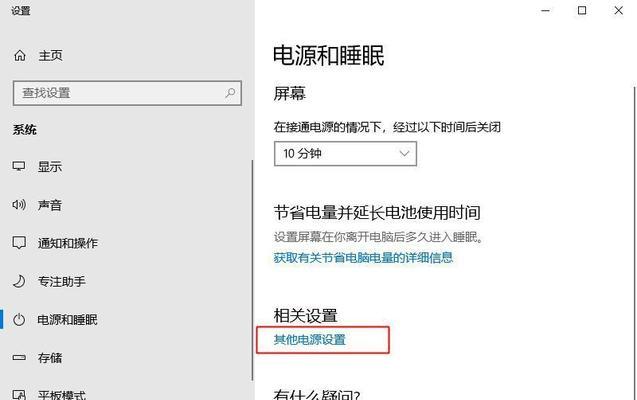Click the moon icon for 专注助手
The width and height of the screenshot is (637, 400).
19,281
